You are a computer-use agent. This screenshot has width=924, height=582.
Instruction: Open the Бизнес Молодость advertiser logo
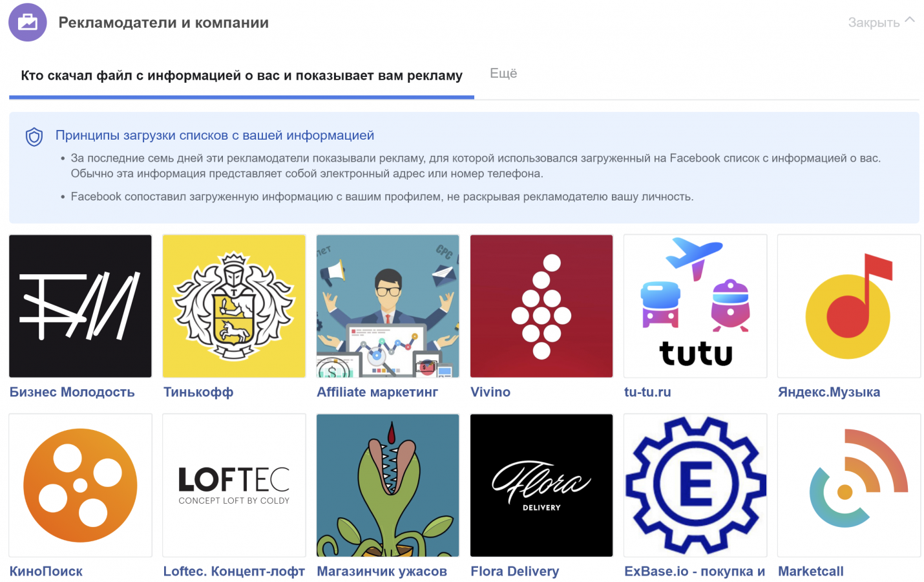click(80, 306)
